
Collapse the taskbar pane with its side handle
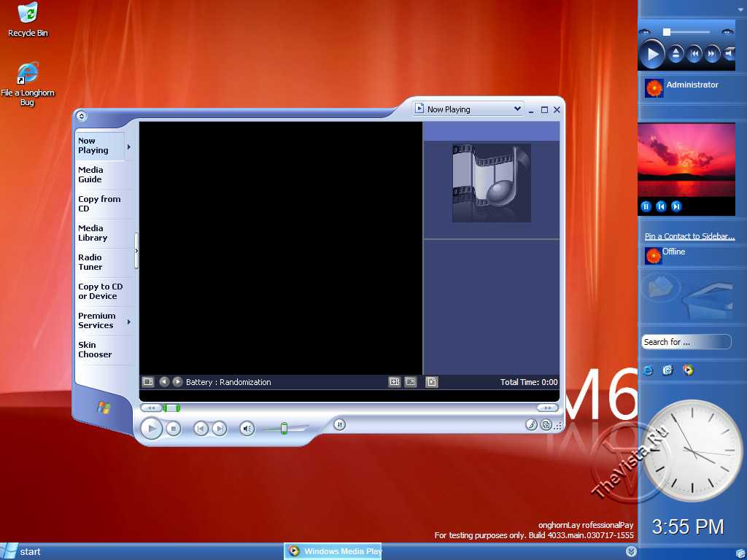tap(136, 251)
